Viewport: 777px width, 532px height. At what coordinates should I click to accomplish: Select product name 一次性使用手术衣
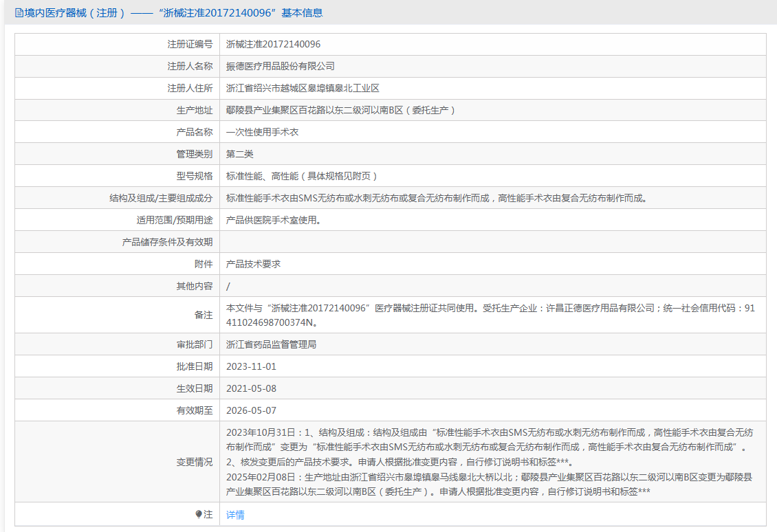click(262, 132)
